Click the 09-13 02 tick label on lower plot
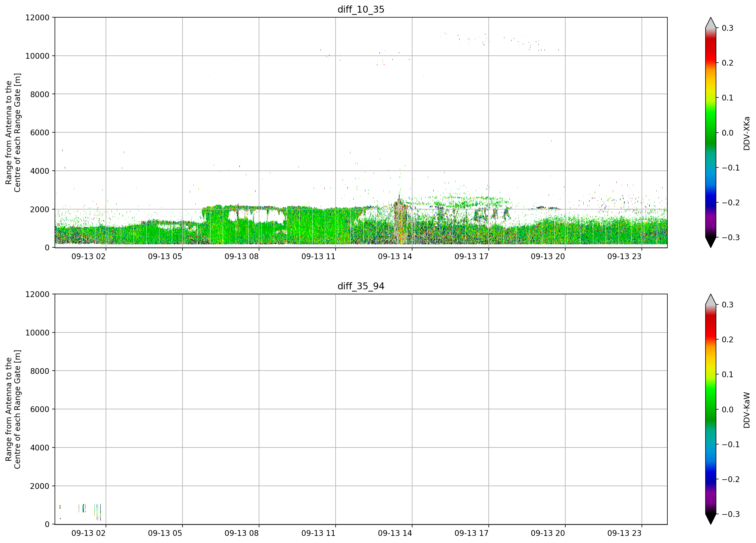The height and width of the screenshot is (543, 756). click(88, 533)
